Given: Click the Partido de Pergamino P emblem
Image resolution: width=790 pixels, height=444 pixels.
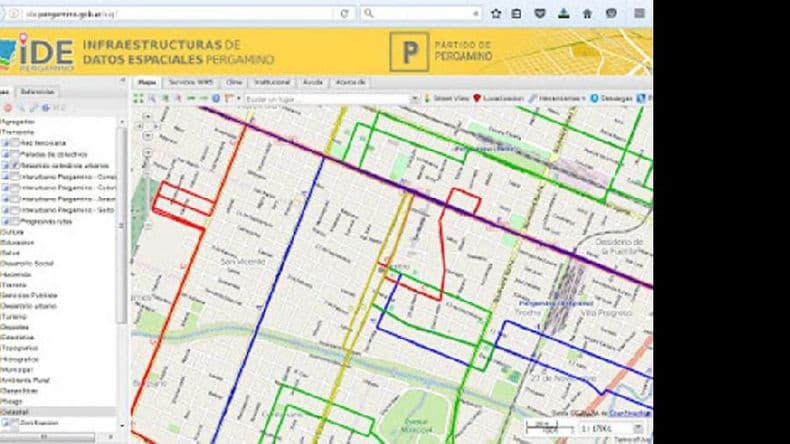Looking at the screenshot, I should (409, 51).
